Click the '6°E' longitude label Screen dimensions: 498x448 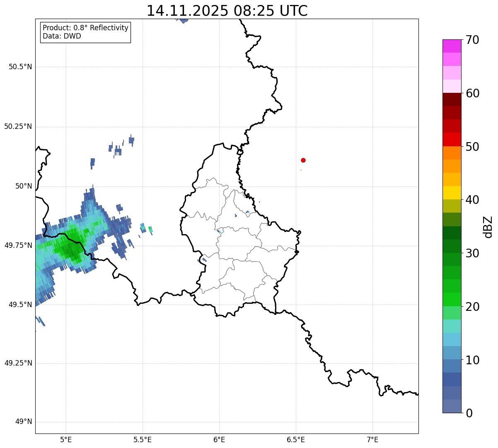point(219,439)
